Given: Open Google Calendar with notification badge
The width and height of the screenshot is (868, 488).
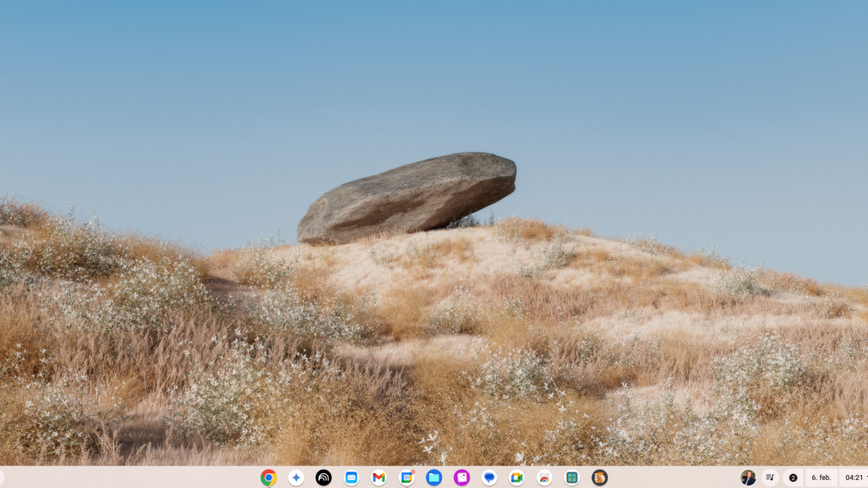Looking at the screenshot, I should pos(407,478).
